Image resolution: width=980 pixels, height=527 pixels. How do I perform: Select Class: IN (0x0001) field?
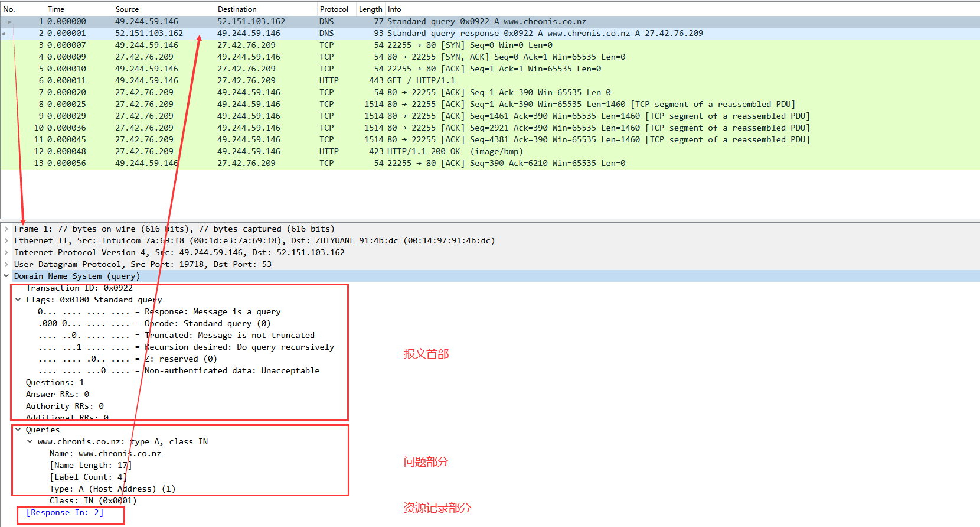point(93,500)
